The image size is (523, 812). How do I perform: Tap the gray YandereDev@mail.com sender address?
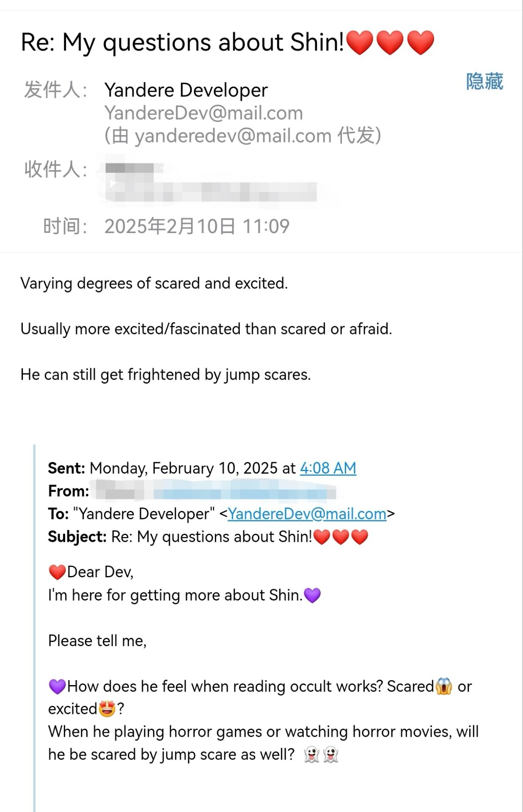(x=204, y=113)
